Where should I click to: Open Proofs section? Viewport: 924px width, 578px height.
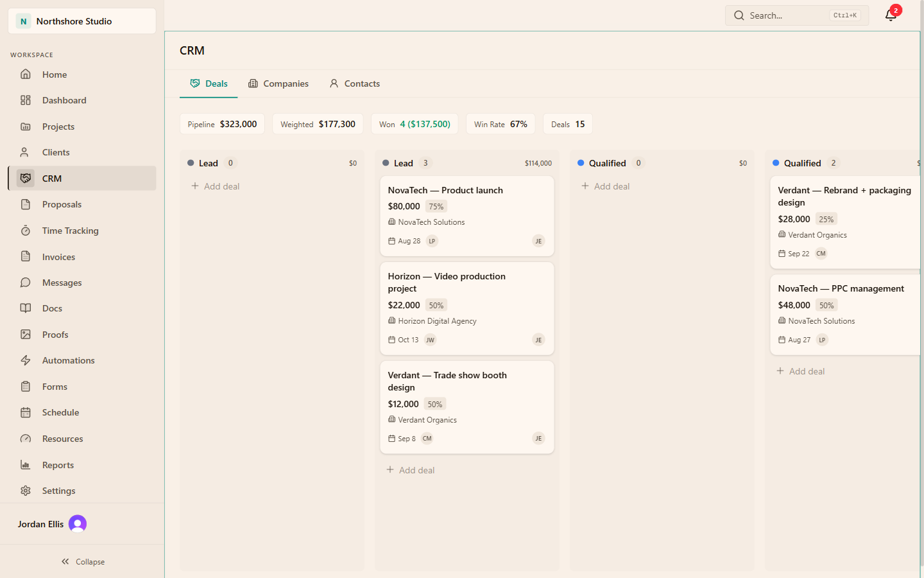82,335
